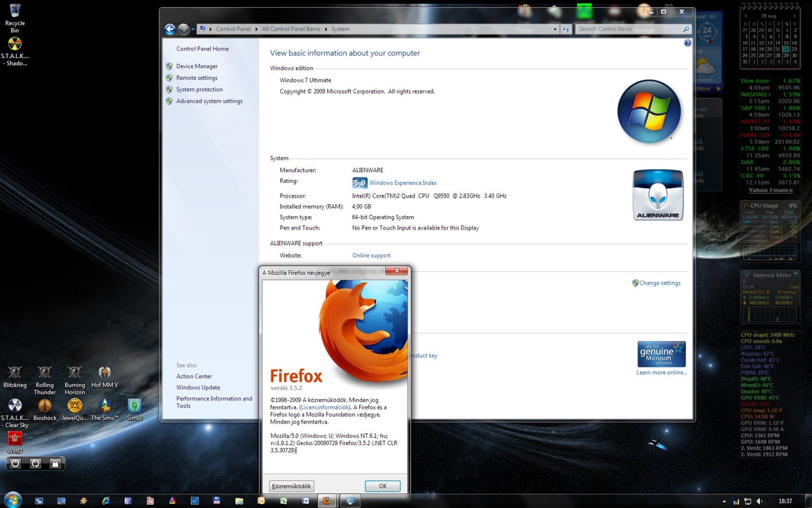Image resolution: width=812 pixels, height=508 pixels.
Task: Click the genuine Microsoft software badge
Action: click(x=662, y=354)
